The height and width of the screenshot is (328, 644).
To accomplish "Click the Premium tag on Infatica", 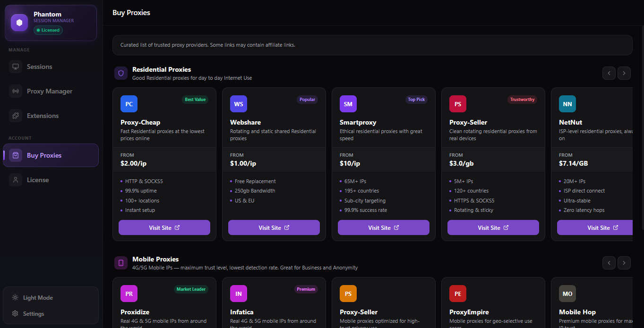I will [306, 289].
